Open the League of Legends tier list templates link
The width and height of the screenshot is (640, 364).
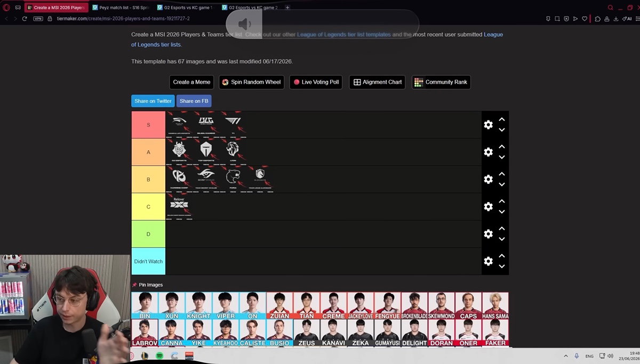pyautogui.click(x=344, y=35)
